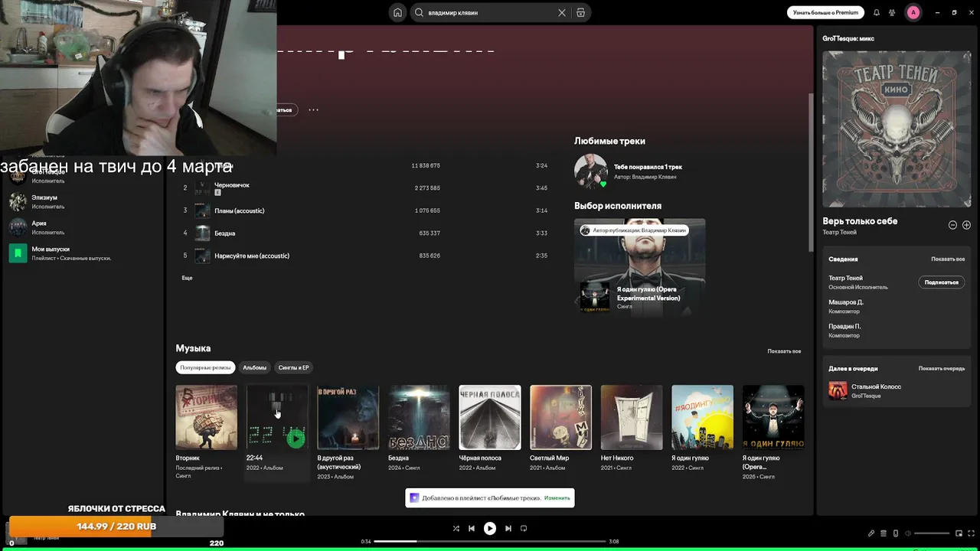This screenshot has width=980, height=551.
Task: Open the Вторник single cover
Action: (206, 417)
